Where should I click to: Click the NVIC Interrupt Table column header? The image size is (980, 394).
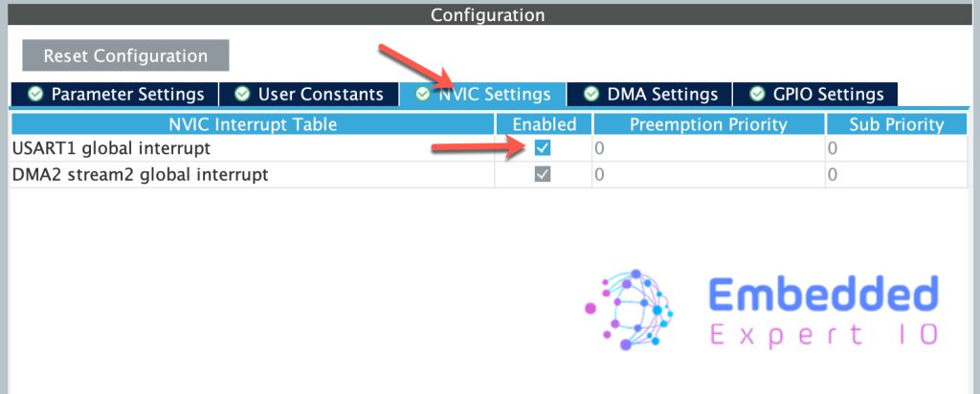pos(253,124)
